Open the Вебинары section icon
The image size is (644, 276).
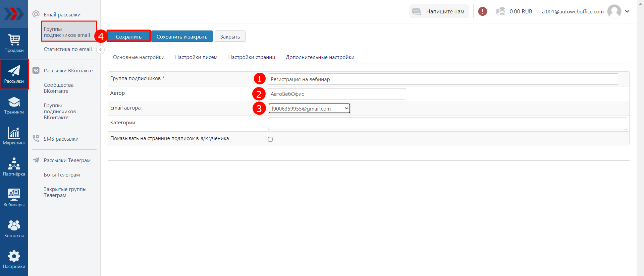coord(14,198)
